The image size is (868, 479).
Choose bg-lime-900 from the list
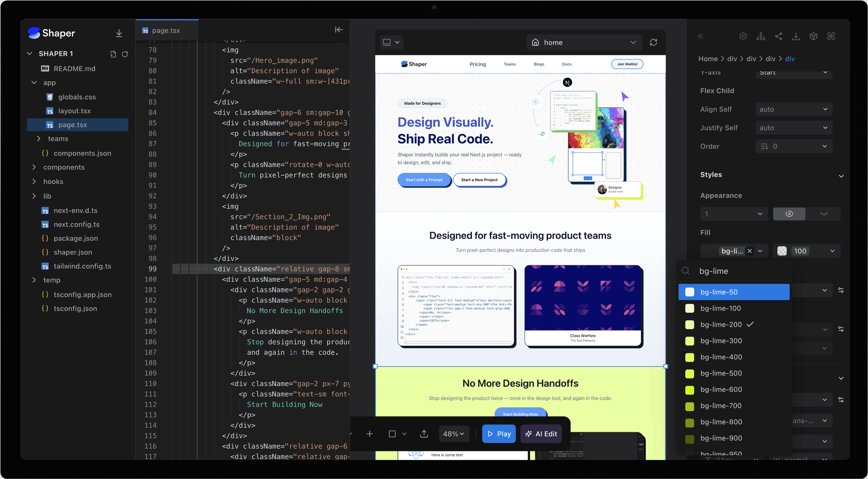[x=734, y=438]
